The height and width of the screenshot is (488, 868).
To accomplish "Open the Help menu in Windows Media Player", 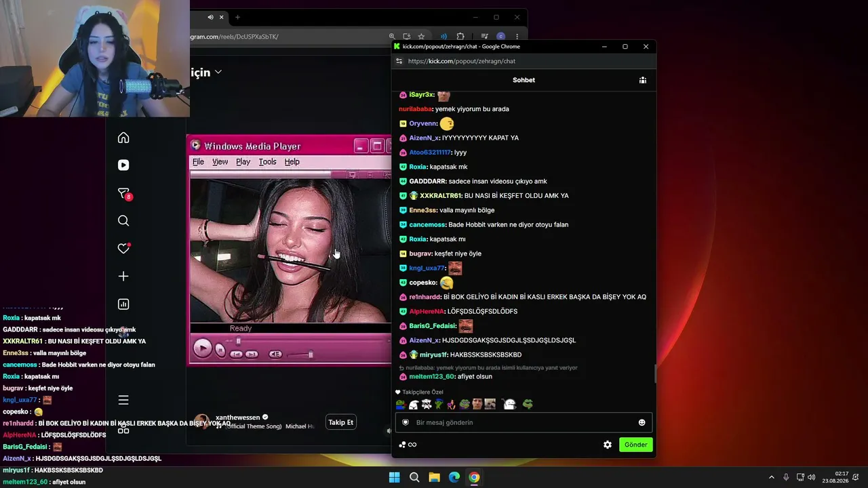I will click(x=292, y=162).
